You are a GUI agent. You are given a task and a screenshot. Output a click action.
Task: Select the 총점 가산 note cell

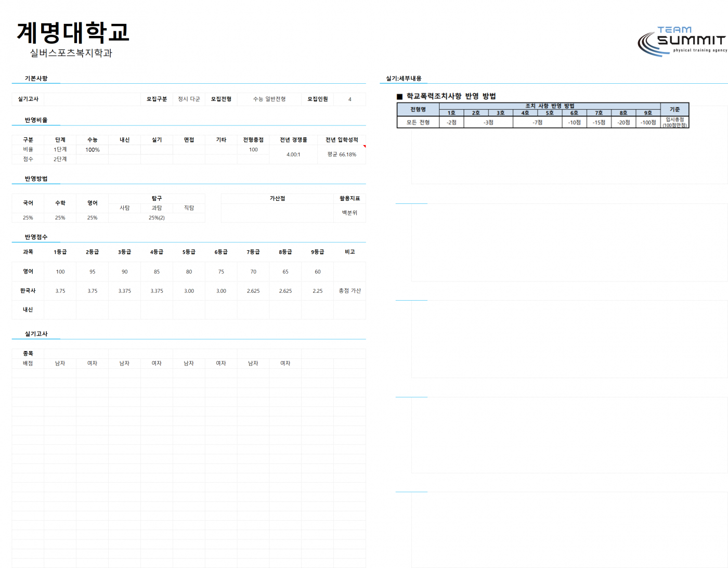click(349, 291)
